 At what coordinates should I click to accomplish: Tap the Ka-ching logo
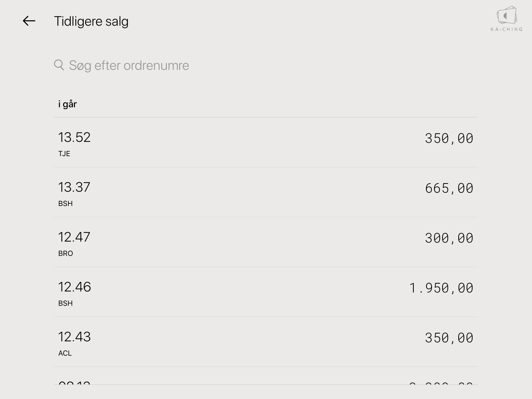click(x=507, y=19)
